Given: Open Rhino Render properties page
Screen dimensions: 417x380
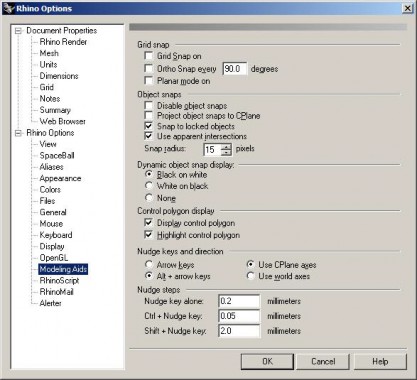Looking at the screenshot, I should (63, 42).
